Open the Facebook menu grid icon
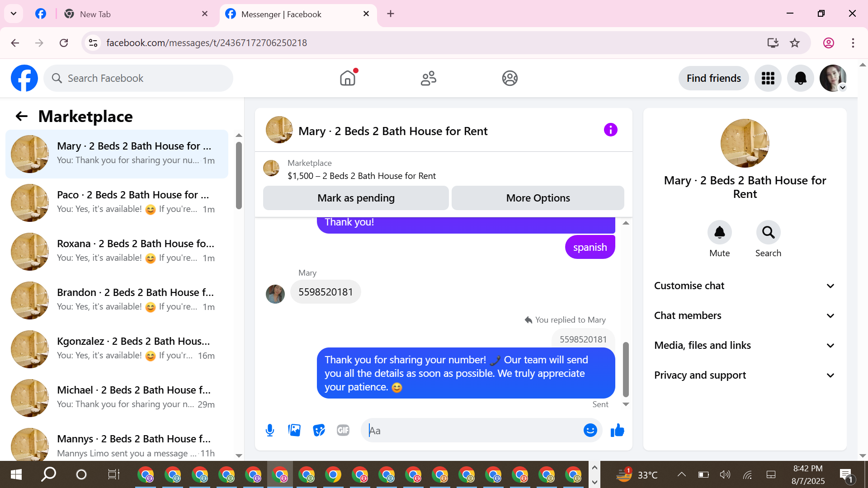Viewport: 868px width, 488px height. [x=768, y=78]
